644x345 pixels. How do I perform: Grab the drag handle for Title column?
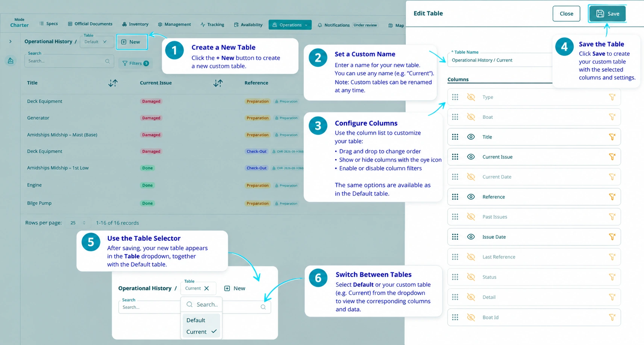[455, 137]
